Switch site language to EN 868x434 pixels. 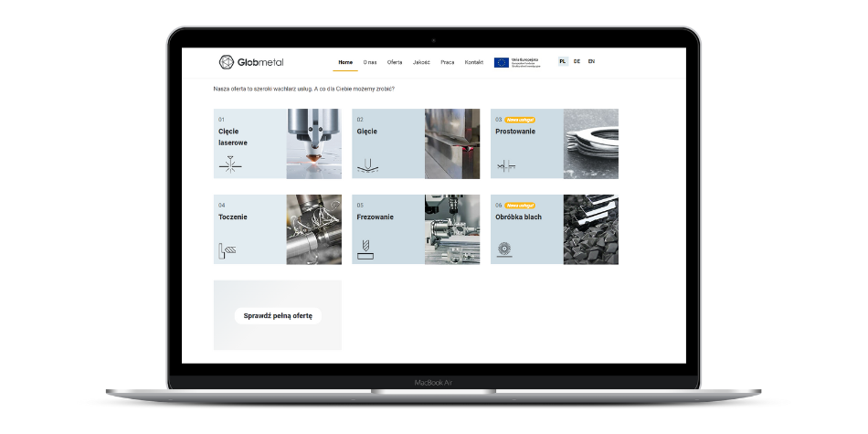coord(591,61)
